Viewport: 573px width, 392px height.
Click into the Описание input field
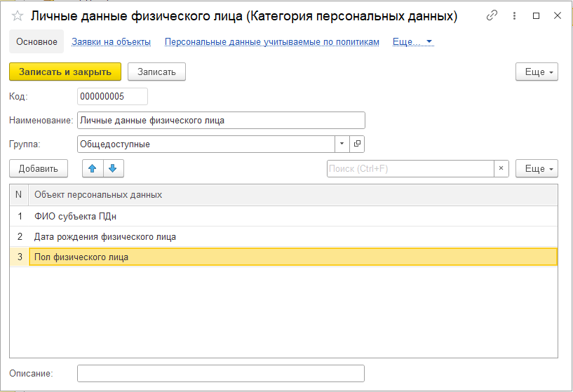click(x=220, y=373)
